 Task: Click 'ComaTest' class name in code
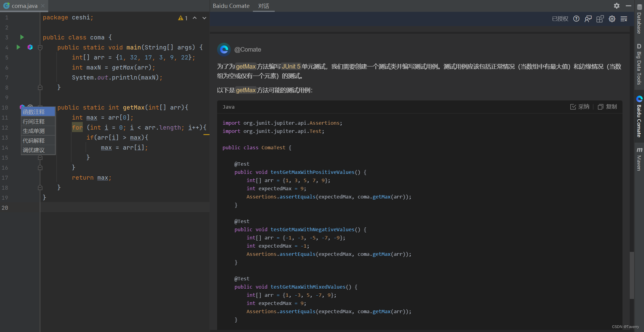[x=273, y=147]
